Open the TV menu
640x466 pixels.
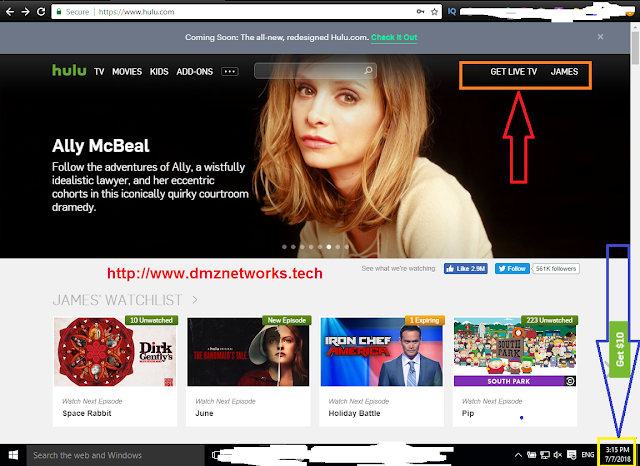click(x=99, y=72)
